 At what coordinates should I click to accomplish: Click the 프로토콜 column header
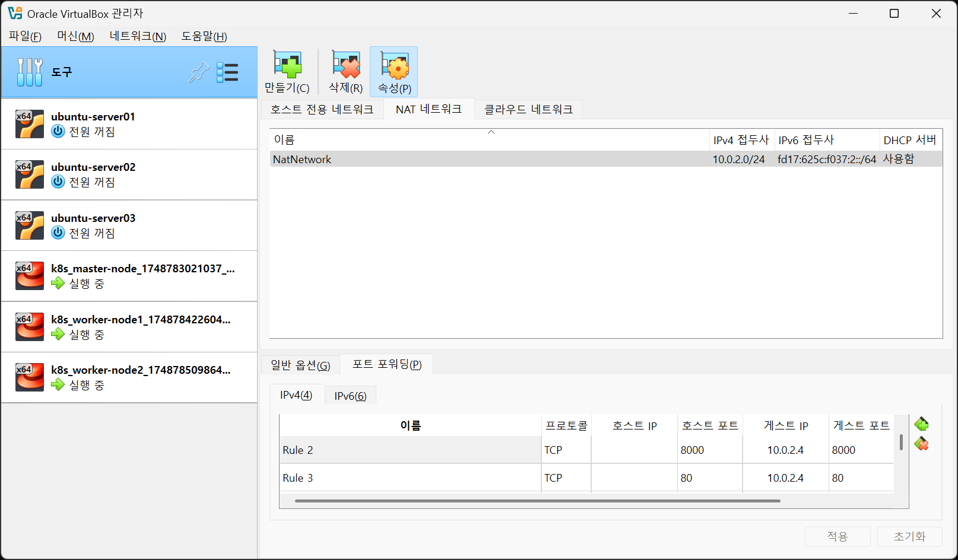click(x=566, y=425)
